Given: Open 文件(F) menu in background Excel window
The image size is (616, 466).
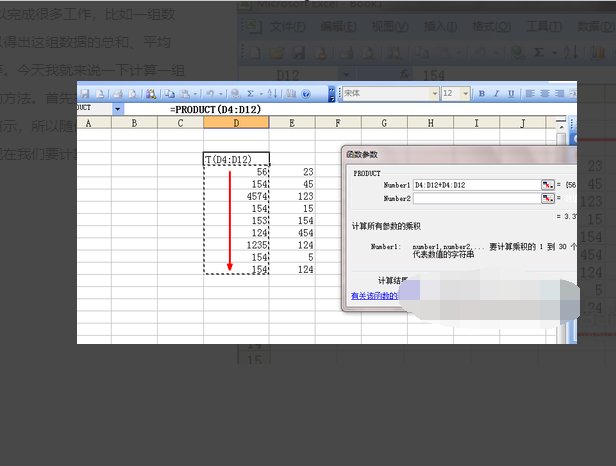Looking at the screenshot, I should pyautogui.click(x=287, y=27).
